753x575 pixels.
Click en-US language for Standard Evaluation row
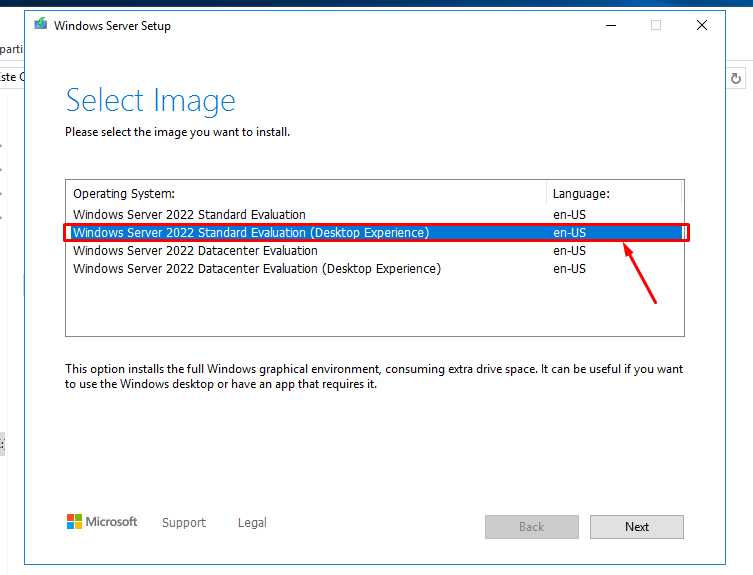570,215
